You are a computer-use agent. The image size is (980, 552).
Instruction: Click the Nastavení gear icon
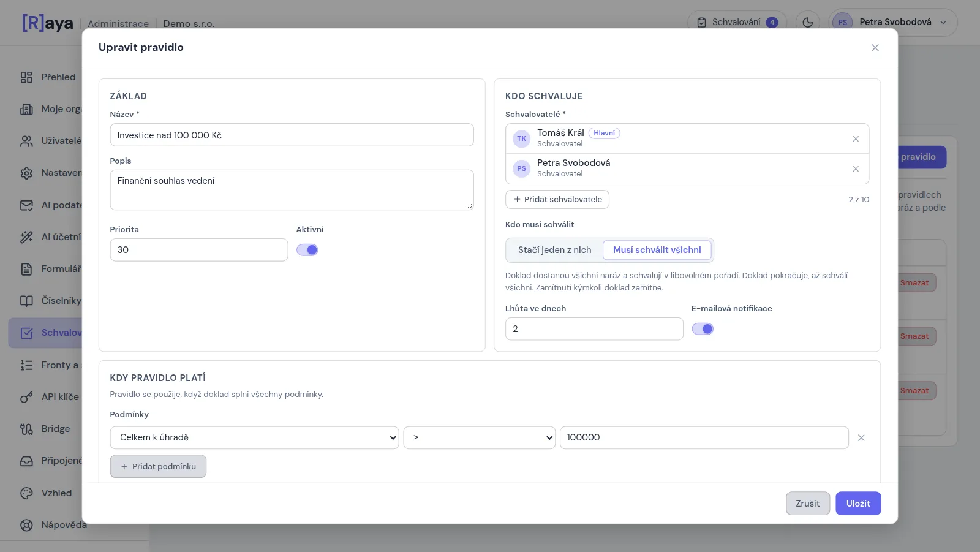(x=26, y=173)
